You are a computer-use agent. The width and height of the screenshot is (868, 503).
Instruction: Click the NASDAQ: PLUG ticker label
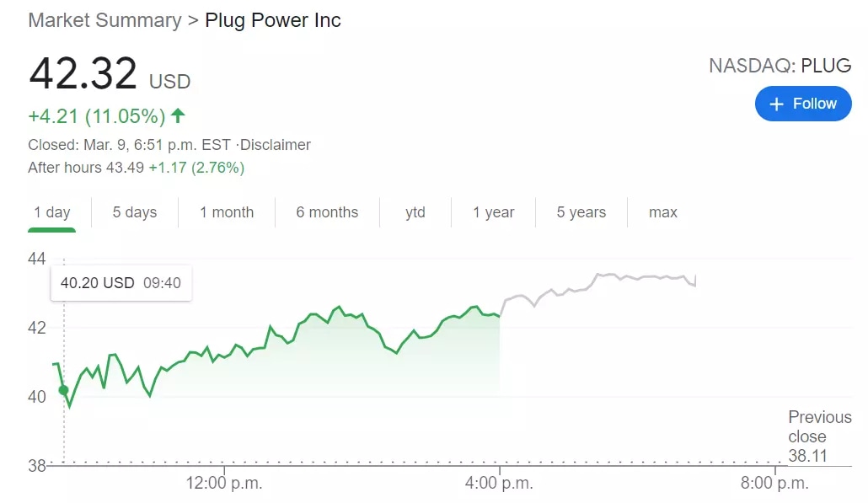780,66
